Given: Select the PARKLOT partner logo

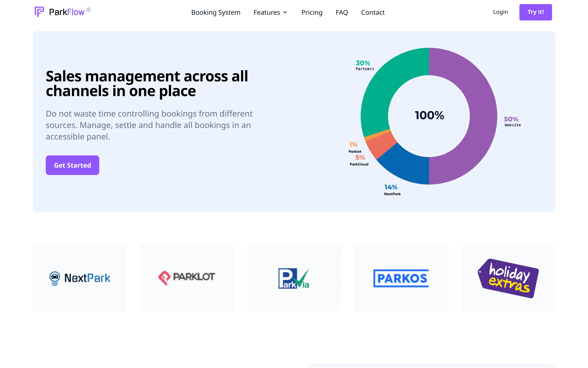Looking at the screenshot, I should tap(187, 278).
